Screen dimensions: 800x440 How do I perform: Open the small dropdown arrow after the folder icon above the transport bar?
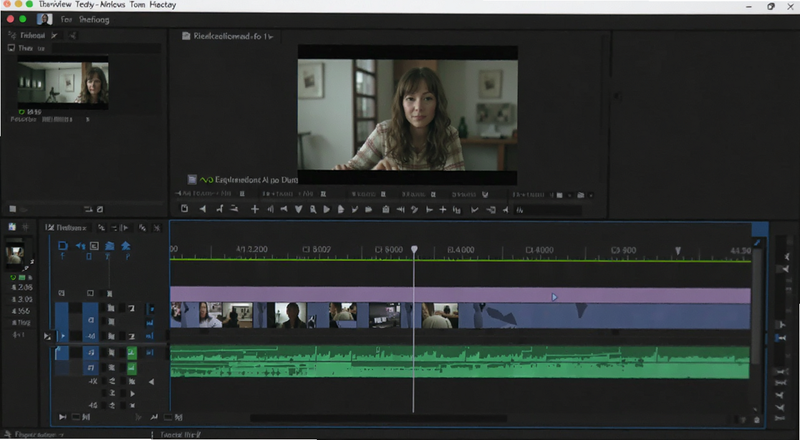click(591, 195)
